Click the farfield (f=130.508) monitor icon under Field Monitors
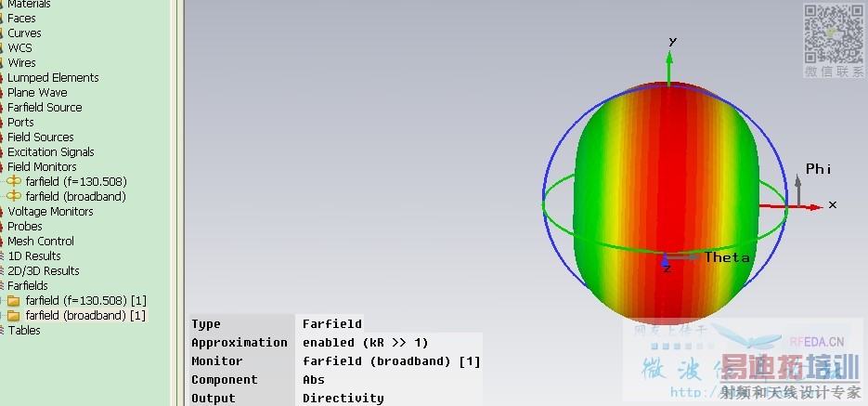 [13, 181]
